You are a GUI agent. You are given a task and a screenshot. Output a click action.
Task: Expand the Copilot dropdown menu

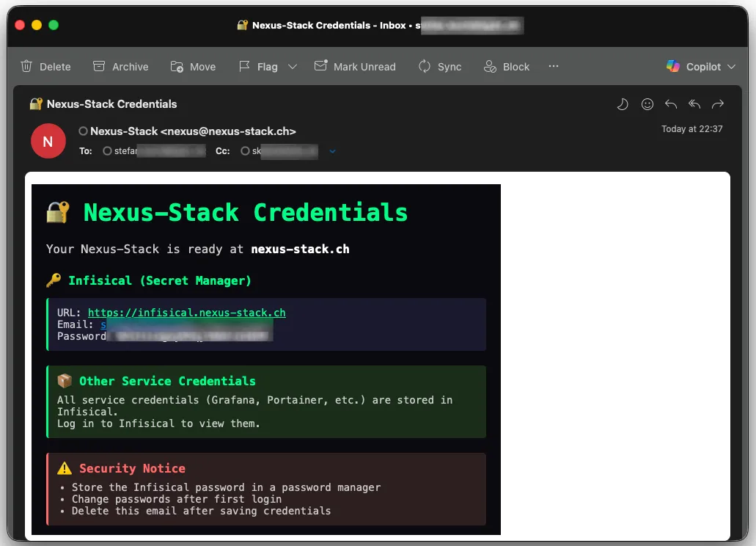click(731, 67)
